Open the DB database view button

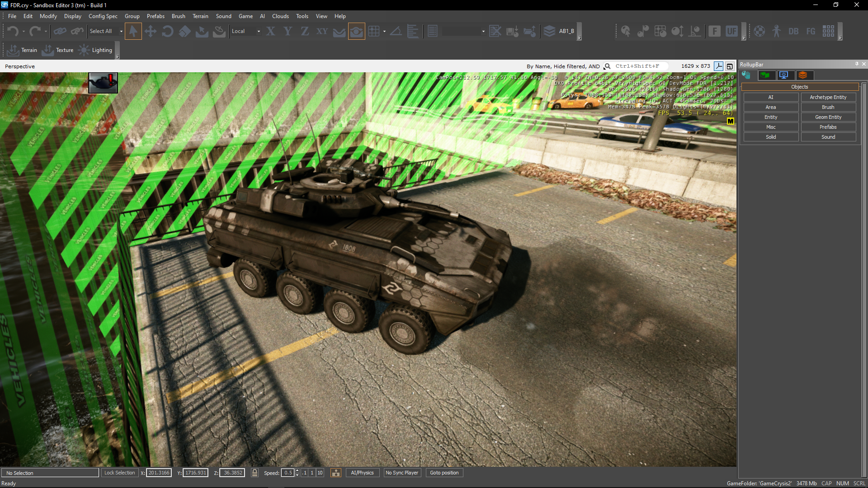click(793, 31)
